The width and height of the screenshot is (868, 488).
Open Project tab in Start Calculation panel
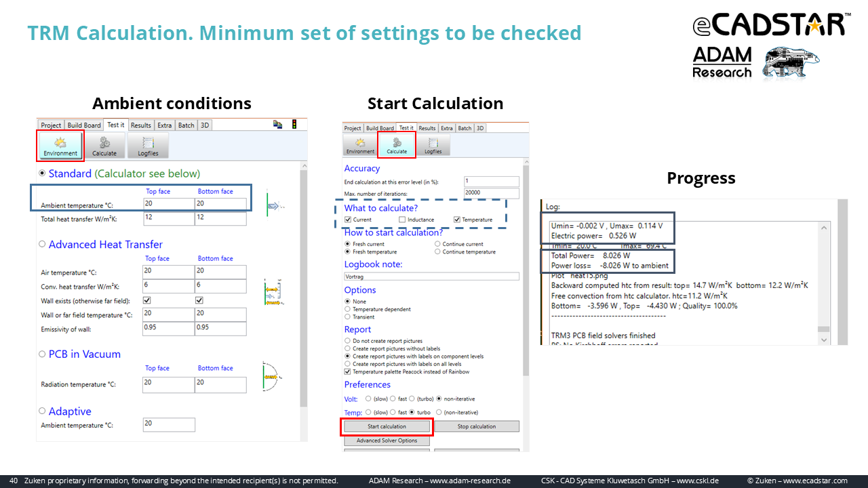[x=353, y=128]
